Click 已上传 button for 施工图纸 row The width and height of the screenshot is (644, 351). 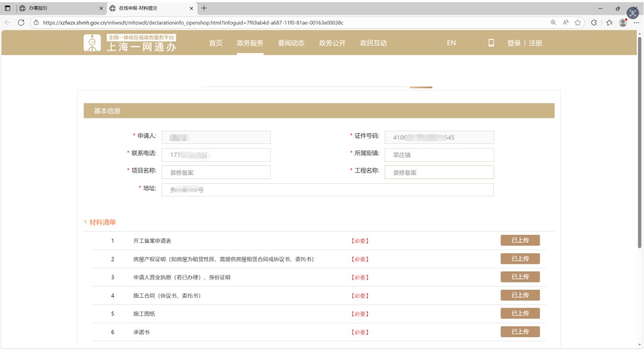[x=520, y=313]
